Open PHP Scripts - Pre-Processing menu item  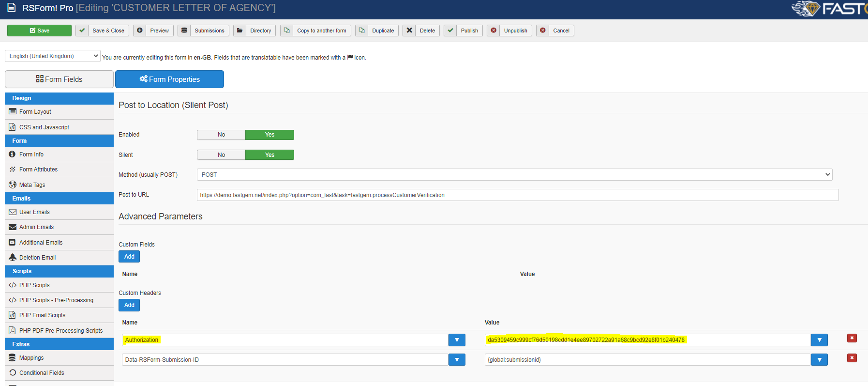click(x=59, y=300)
